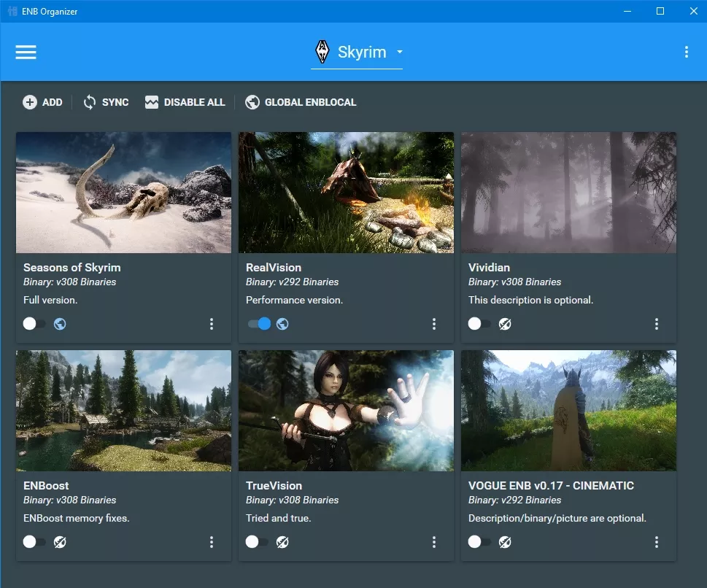Enable the ENBoost preset switch
This screenshot has width=707, height=588.
coord(34,542)
